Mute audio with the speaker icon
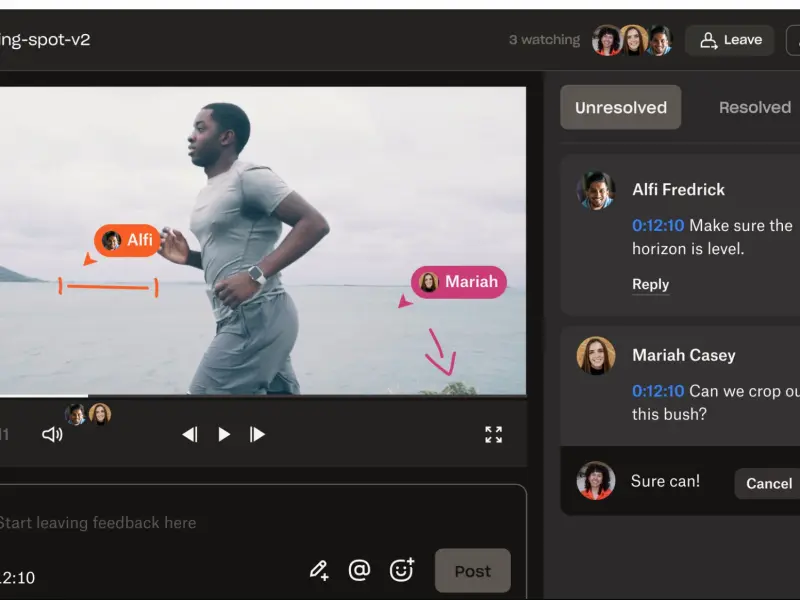 tap(53, 435)
